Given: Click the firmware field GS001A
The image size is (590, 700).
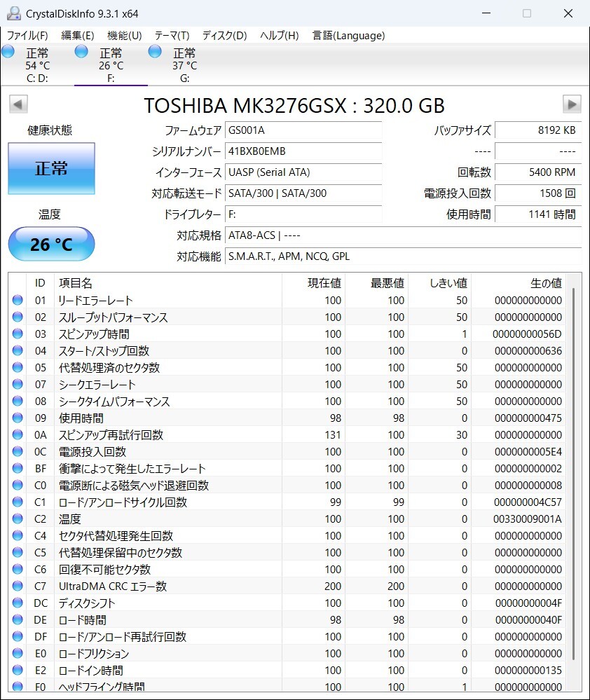Looking at the screenshot, I should [x=303, y=130].
